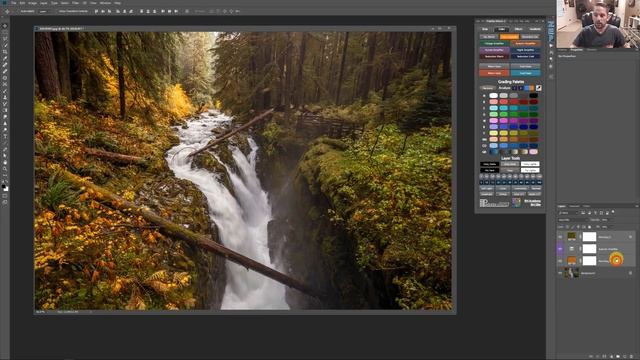
Task: Click the purple amplifier button
Action: tap(494, 50)
